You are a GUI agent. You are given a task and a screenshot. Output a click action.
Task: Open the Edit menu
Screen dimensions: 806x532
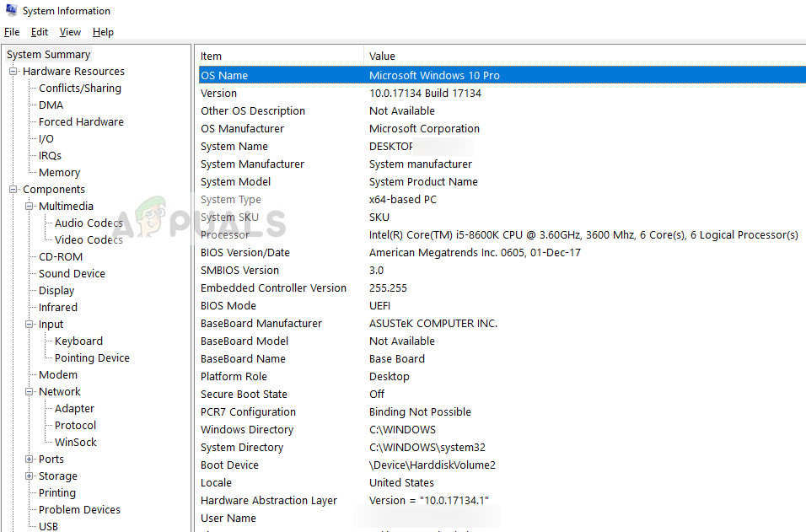[40, 32]
